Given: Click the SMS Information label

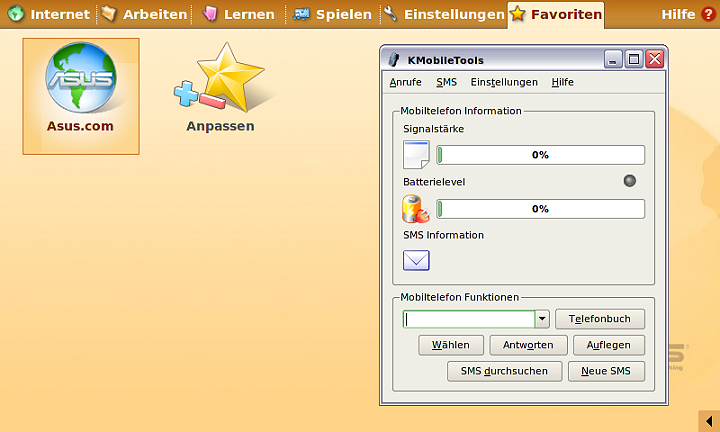Looking at the screenshot, I should click(x=444, y=235).
